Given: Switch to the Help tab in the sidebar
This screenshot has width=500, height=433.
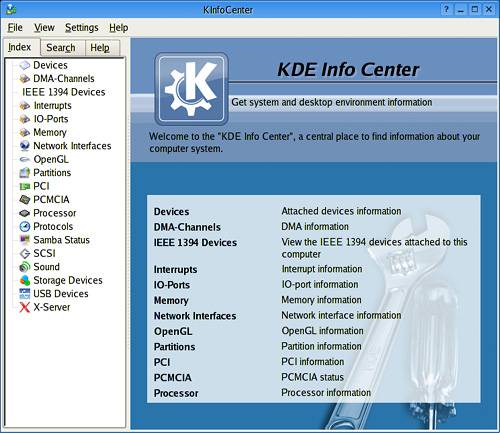Looking at the screenshot, I should pyautogui.click(x=102, y=48).
